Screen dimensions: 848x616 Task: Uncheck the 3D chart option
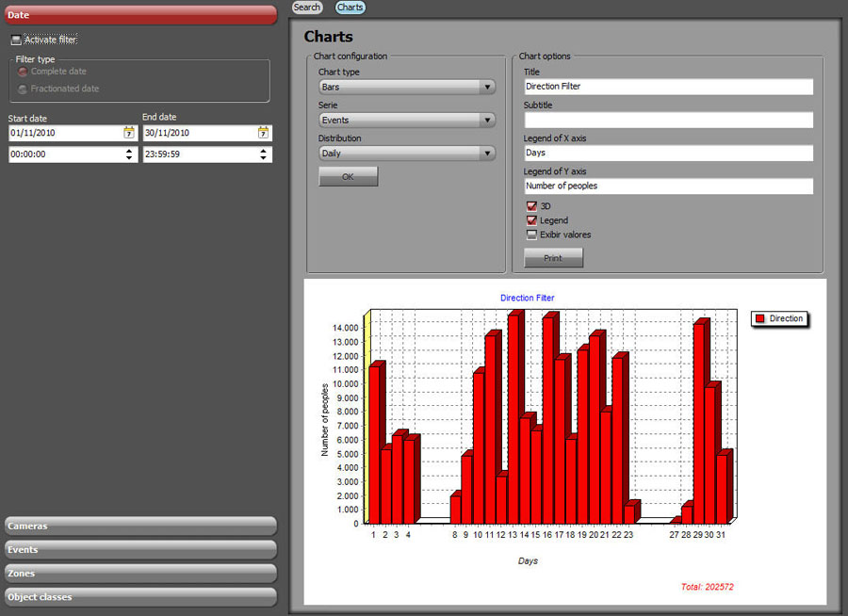click(x=531, y=205)
